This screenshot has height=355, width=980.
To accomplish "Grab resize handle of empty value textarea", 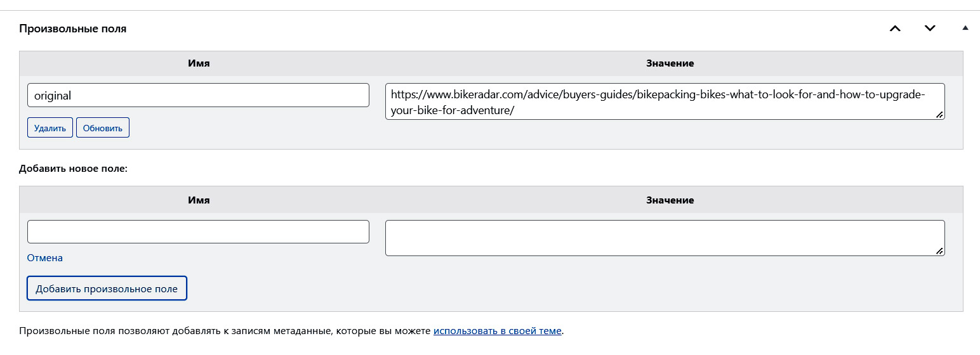I will [939, 251].
